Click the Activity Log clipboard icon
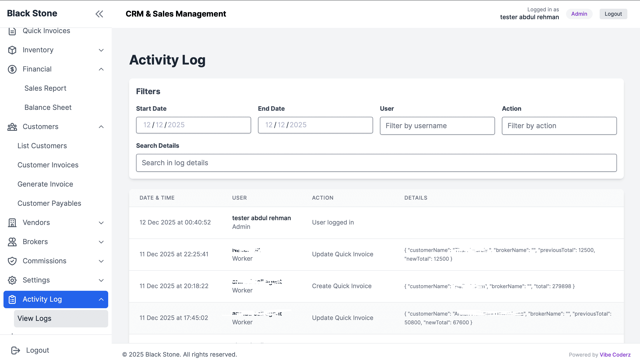Screen dimensions: 640x364 click(x=12, y=299)
